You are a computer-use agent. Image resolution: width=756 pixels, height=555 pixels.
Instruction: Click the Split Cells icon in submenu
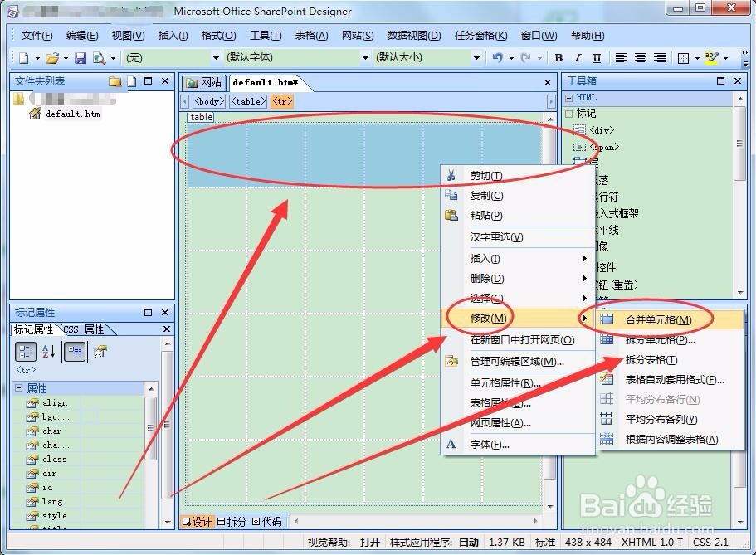[x=607, y=339]
